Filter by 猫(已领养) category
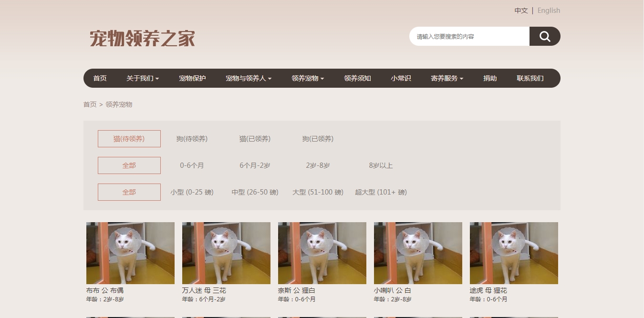 (x=255, y=139)
